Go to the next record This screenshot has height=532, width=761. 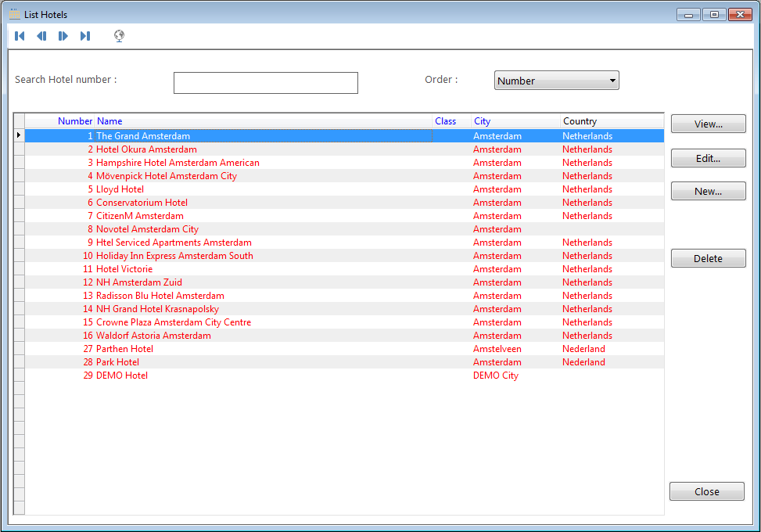point(63,36)
